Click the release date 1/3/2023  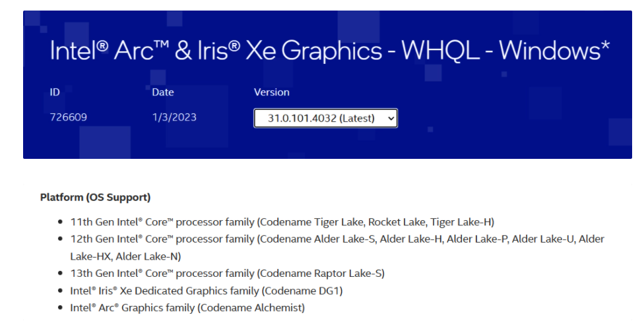[x=174, y=117]
